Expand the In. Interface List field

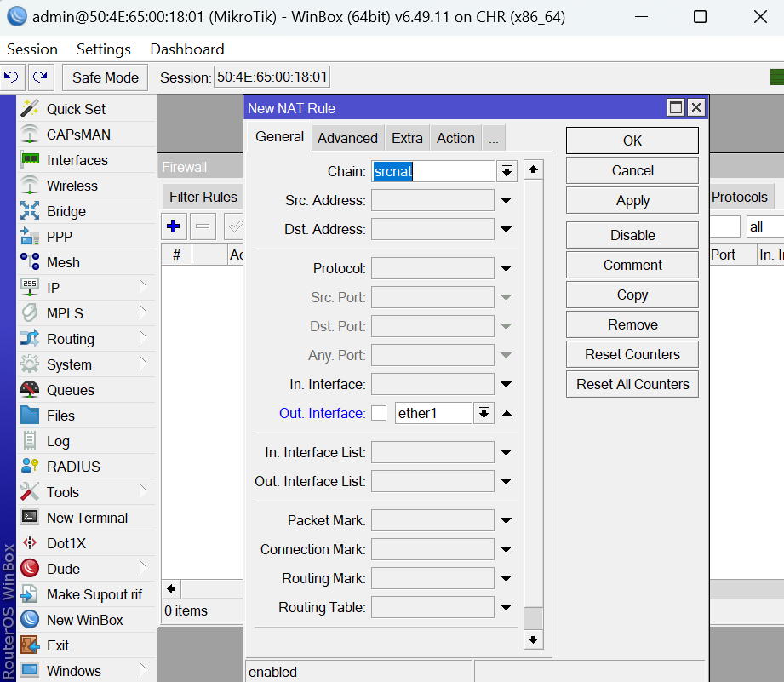click(x=506, y=452)
